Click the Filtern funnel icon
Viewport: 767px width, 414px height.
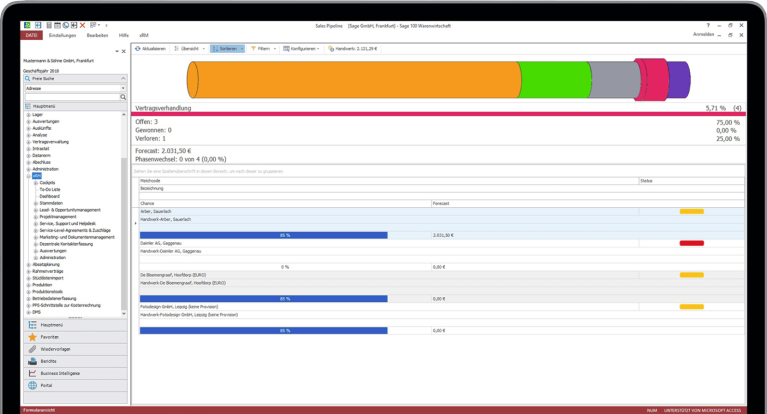tap(251, 48)
